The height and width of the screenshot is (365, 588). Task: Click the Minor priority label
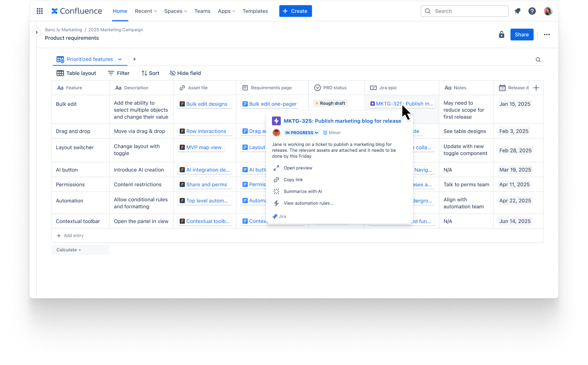(332, 133)
